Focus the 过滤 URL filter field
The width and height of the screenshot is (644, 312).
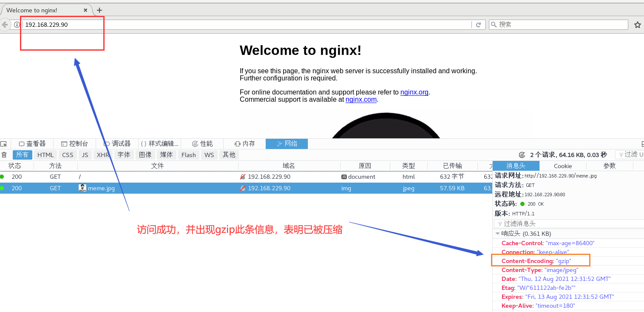tap(629, 155)
